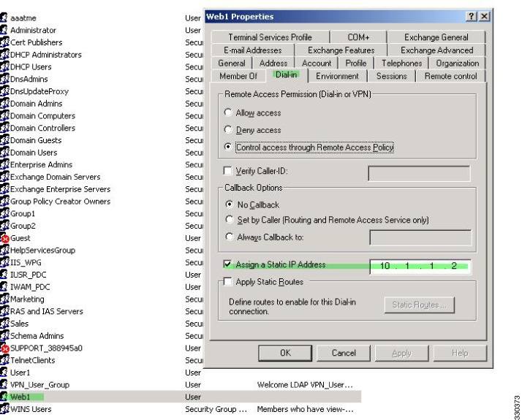This screenshot has width=522, height=420.
Task: Open the Address tab
Action: (273, 64)
